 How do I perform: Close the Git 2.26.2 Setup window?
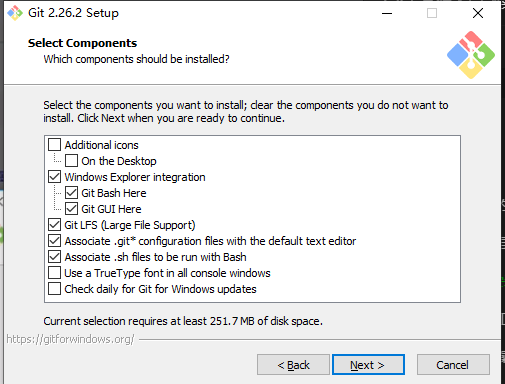coord(478,13)
